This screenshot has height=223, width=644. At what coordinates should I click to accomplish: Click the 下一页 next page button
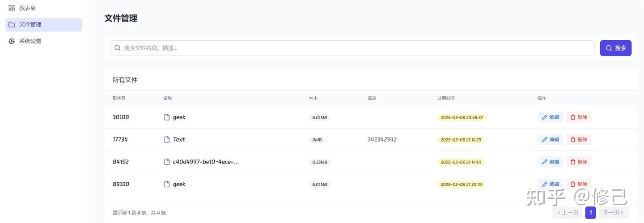[613, 213]
